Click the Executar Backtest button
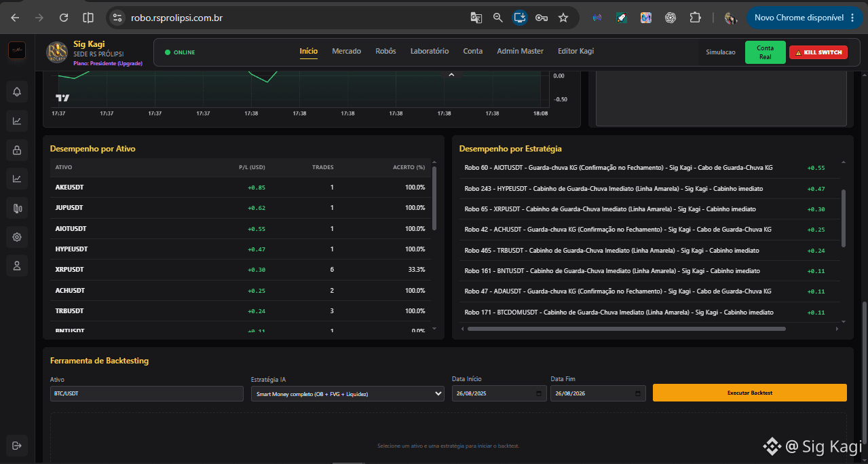The height and width of the screenshot is (464, 868). 750,393
